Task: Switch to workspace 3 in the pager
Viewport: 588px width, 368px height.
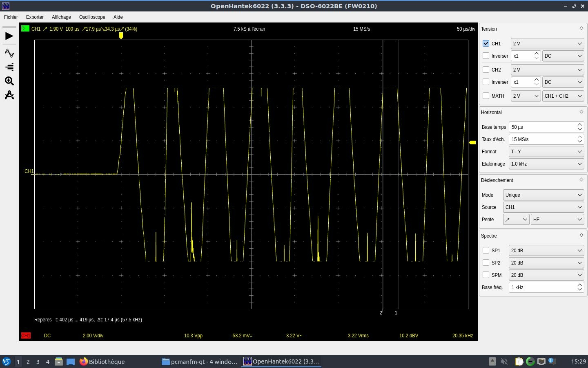Action: 38,361
